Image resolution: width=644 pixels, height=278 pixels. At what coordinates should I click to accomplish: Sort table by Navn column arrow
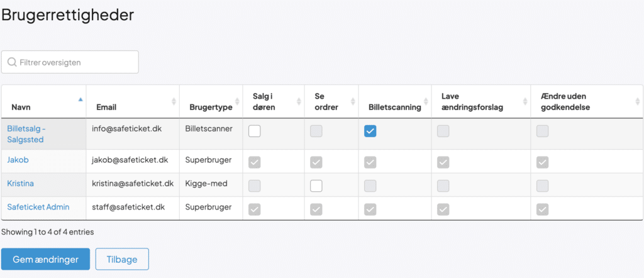tap(80, 100)
